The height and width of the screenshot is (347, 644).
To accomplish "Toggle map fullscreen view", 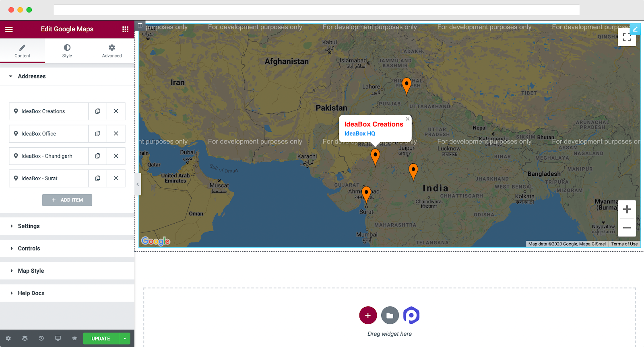I will pyautogui.click(x=627, y=37).
